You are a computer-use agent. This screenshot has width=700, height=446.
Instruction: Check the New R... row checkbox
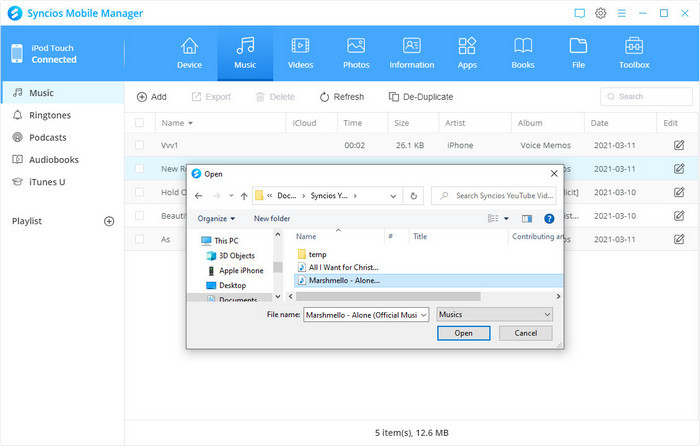140,169
